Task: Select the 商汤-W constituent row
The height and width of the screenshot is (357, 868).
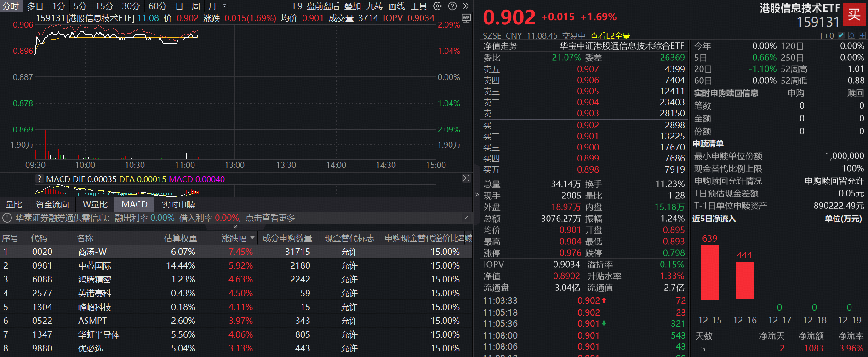Action: 236,252
